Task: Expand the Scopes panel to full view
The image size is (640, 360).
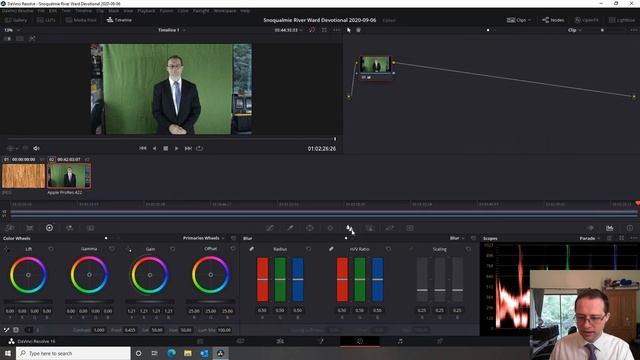Action: point(622,238)
